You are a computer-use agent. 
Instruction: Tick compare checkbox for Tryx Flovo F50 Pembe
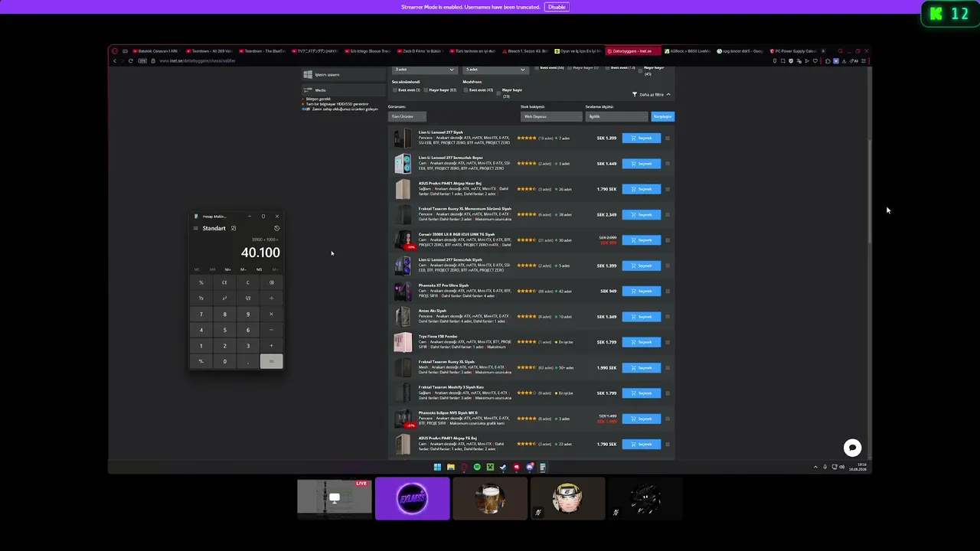coord(668,342)
